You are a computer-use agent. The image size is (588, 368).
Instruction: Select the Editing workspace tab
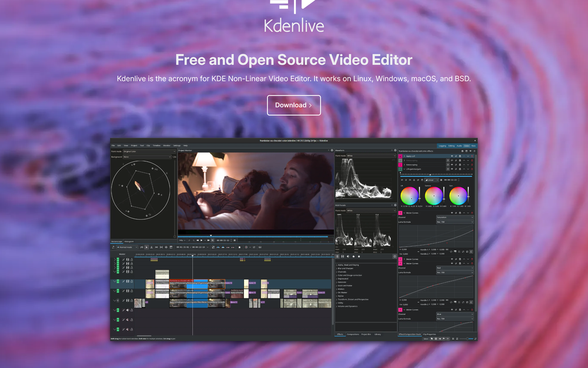click(x=452, y=145)
